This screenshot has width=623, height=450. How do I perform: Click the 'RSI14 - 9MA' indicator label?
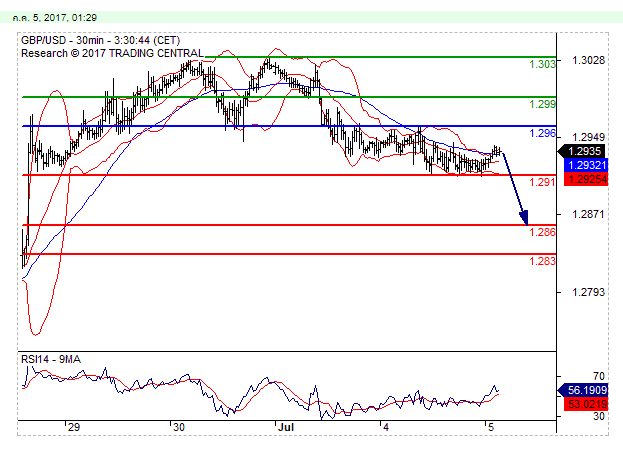tap(51, 359)
